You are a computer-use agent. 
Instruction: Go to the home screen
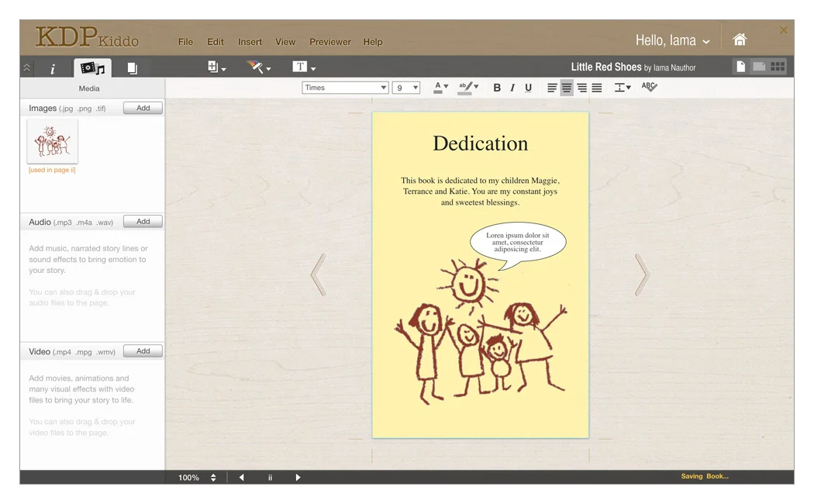(740, 40)
